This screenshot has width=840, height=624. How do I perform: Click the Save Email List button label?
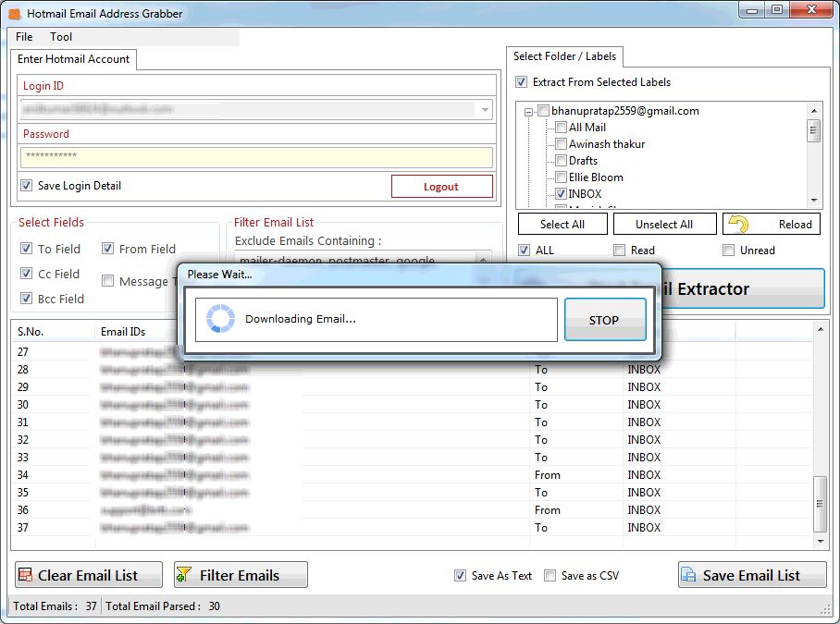click(751, 575)
